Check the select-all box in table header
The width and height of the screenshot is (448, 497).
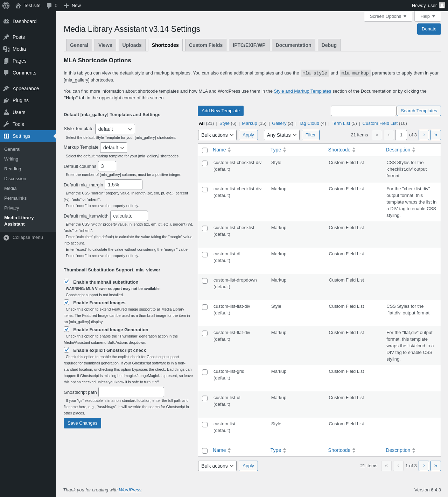tap(205, 150)
